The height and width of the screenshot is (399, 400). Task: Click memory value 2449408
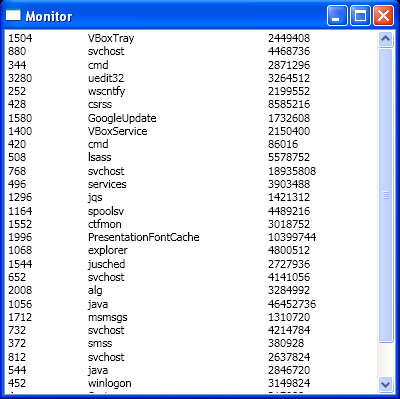[x=289, y=38]
